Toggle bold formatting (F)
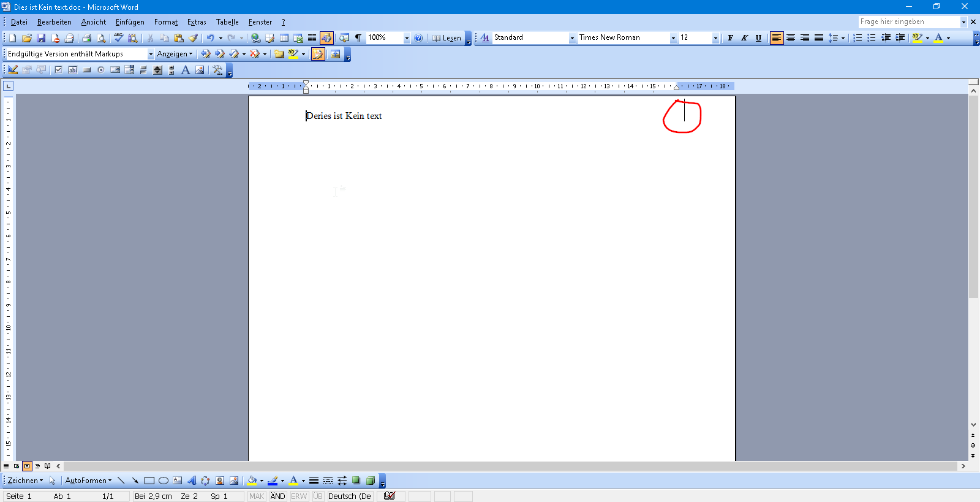The height and width of the screenshot is (502, 980). (730, 38)
